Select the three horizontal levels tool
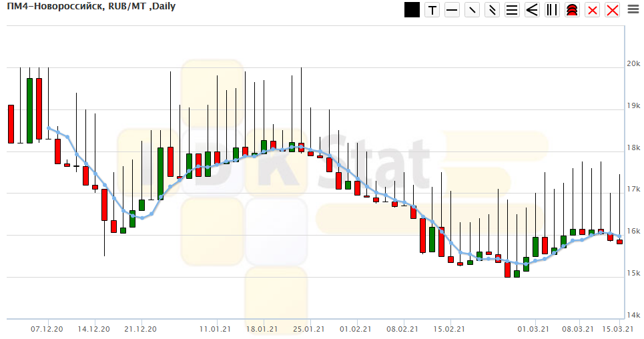644x339 pixels. pyautogui.click(x=512, y=10)
